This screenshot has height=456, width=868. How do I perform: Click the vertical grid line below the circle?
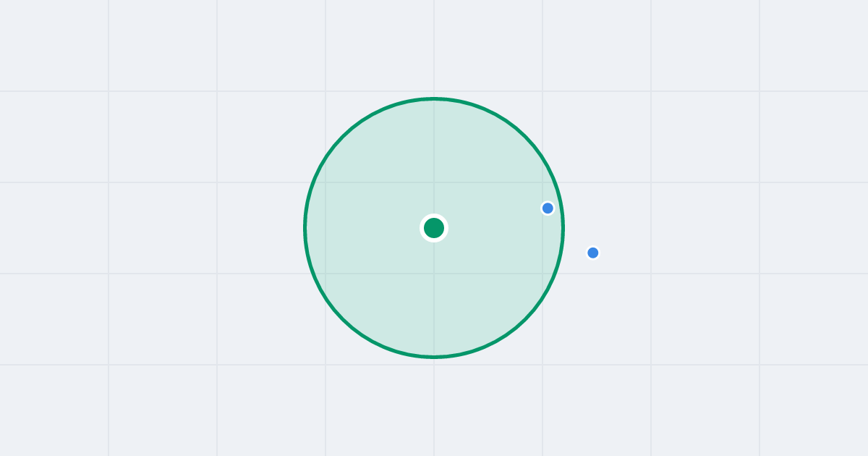point(434,407)
